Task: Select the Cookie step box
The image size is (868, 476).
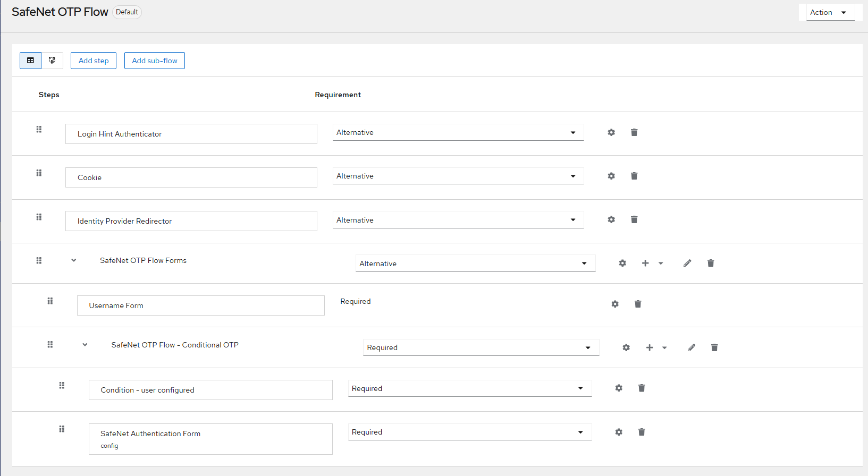Action: [191, 177]
